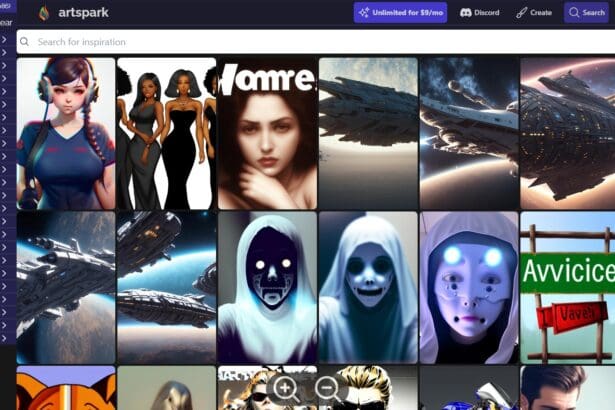Open the Wonre magazine cover portrait
Viewport: 615px width, 410px height.
click(x=267, y=133)
